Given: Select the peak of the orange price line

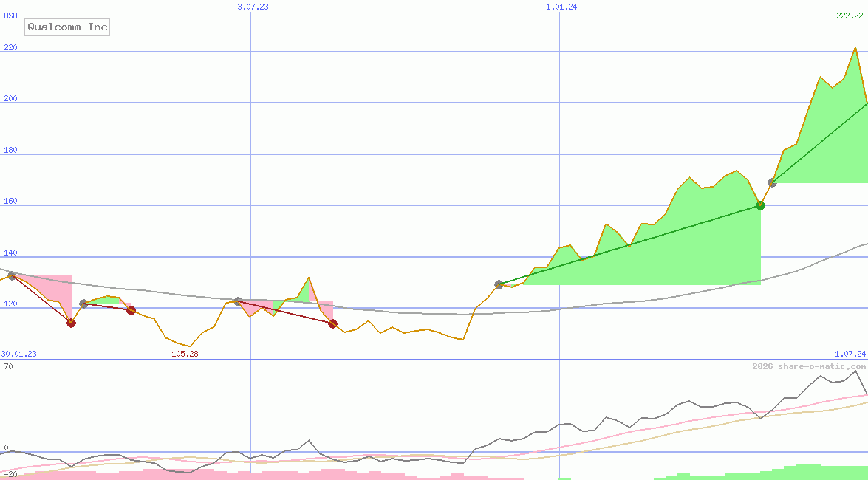Looking at the screenshot, I should (857, 47).
